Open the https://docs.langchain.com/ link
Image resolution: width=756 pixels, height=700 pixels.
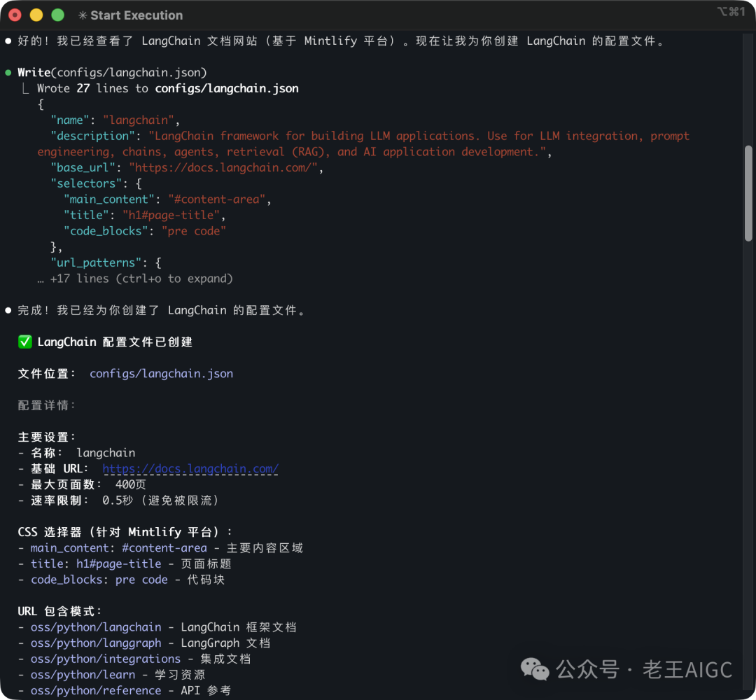(x=190, y=468)
